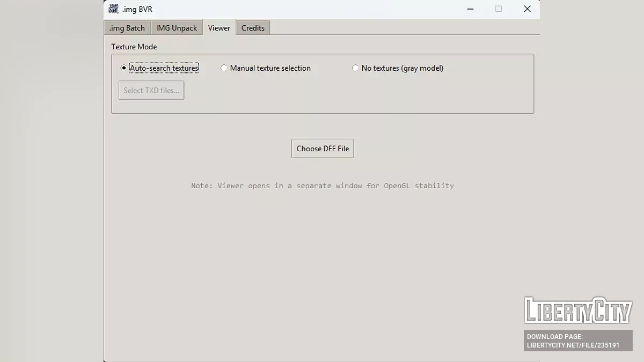Image resolution: width=644 pixels, height=362 pixels.
Task: Select the Viewer tab
Action: click(x=219, y=28)
